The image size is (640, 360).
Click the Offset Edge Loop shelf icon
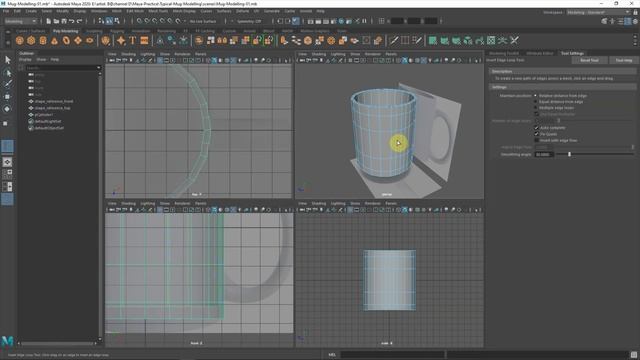[417, 40]
